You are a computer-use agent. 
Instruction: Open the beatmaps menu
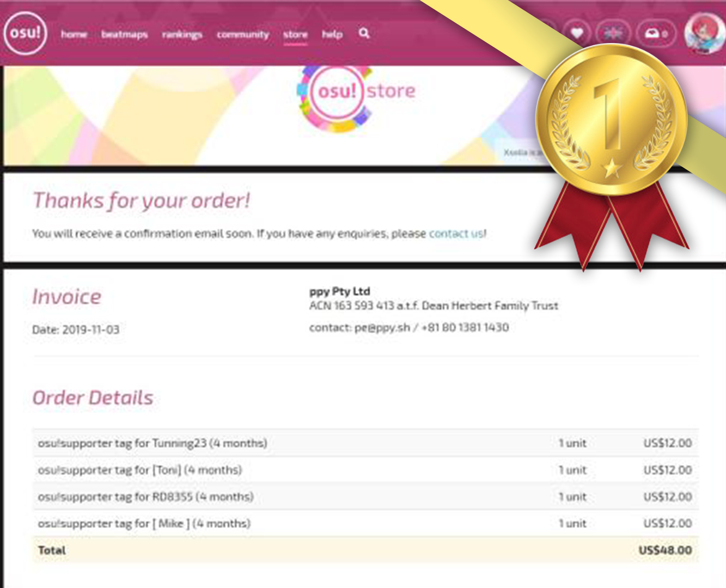click(124, 34)
